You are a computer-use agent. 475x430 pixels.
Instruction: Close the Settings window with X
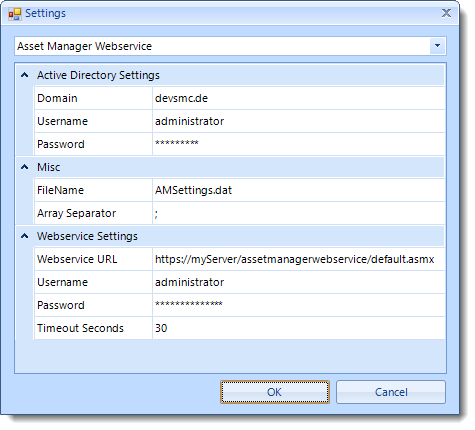[446, 13]
